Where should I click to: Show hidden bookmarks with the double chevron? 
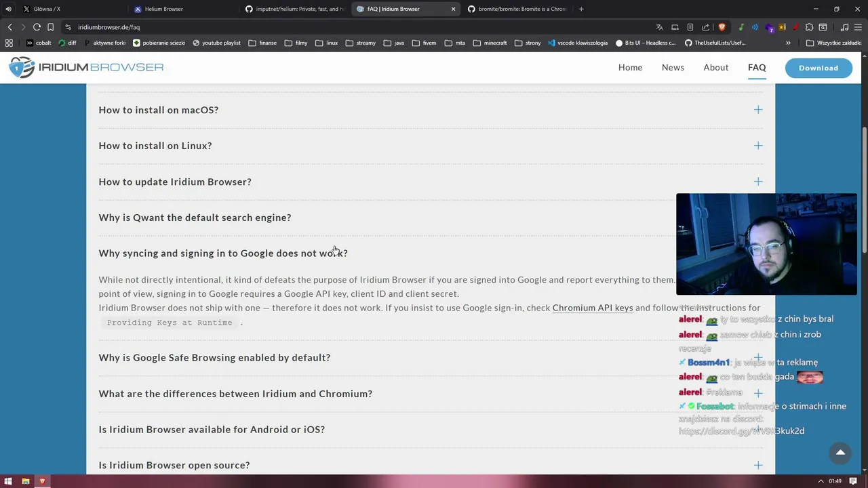point(788,43)
